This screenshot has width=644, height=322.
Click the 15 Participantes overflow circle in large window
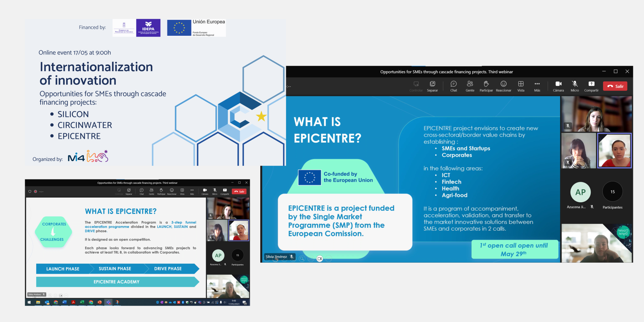point(612,192)
